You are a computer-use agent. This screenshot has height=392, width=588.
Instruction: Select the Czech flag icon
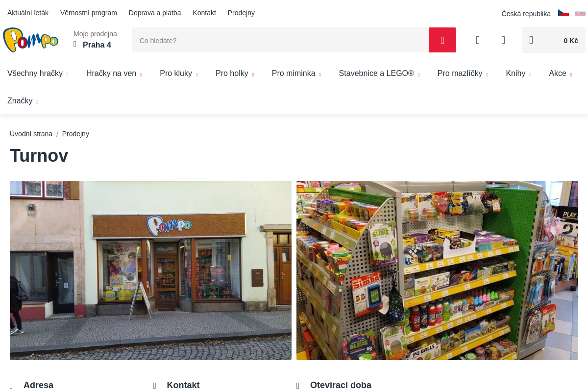563,13
